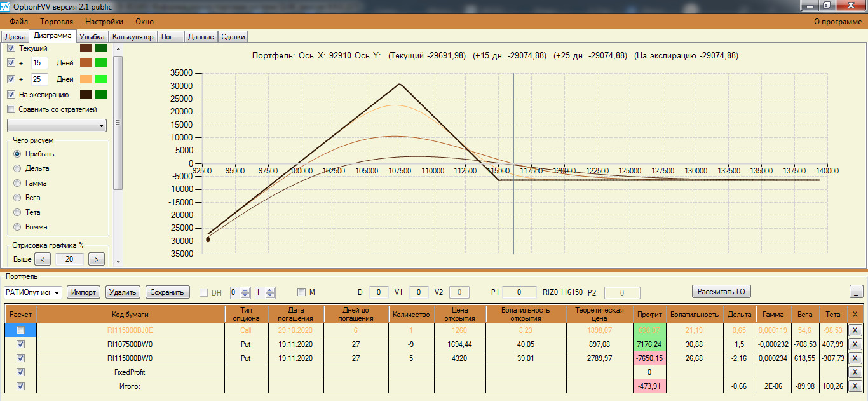Screen dimensions: 868x401
Task: Delete the RI115000BJ0E Call row with X
Action: (855, 330)
